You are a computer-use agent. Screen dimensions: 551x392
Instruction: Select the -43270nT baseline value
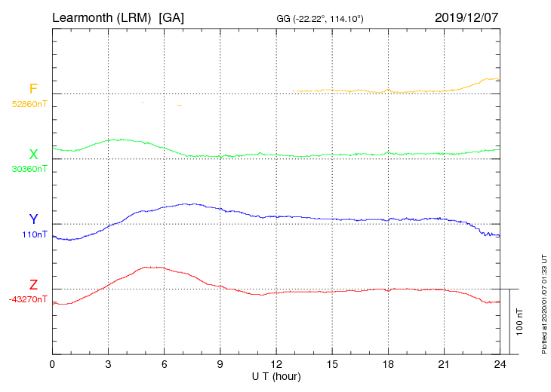pos(28,299)
